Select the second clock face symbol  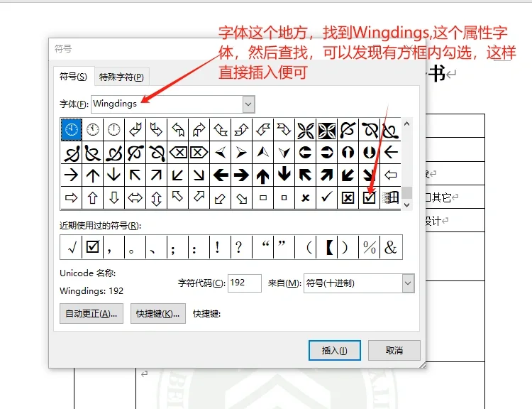click(93, 129)
